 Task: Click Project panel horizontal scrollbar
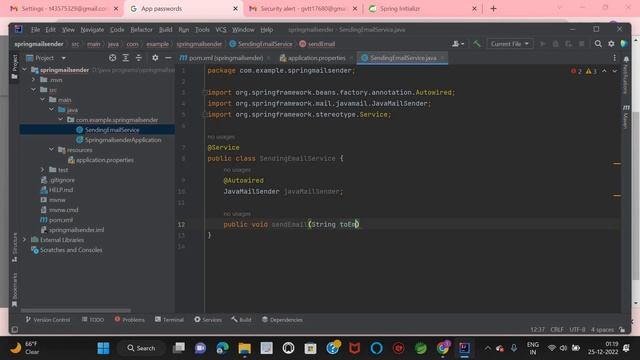pyautogui.click(x=76, y=311)
